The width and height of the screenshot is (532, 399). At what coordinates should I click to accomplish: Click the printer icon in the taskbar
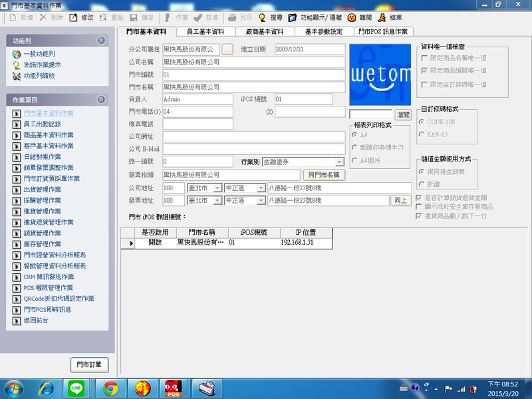(206, 388)
